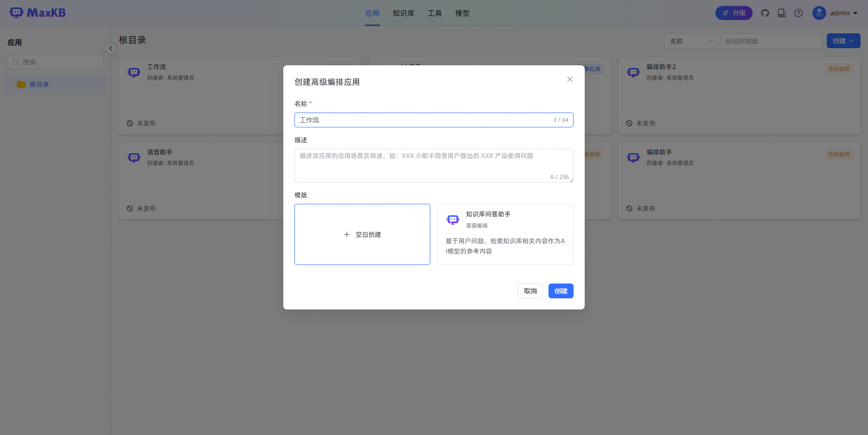The height and width of the screenshot is (435, 868).
Task: Switch to the 模型 tab
Action: [462, 13]
